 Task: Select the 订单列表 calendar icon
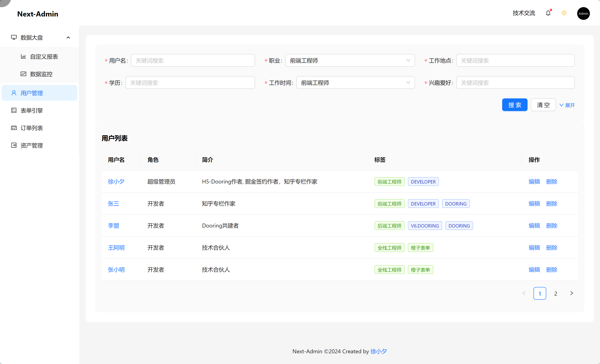(14, 128)
